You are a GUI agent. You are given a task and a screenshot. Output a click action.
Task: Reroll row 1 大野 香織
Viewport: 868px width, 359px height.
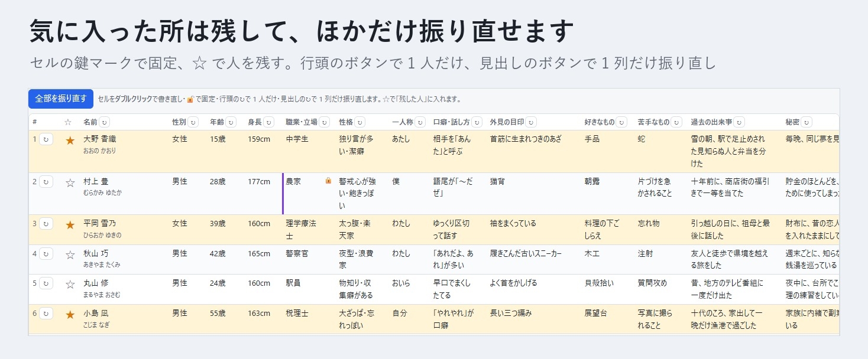pyautogui.click(x=46, y=140)
